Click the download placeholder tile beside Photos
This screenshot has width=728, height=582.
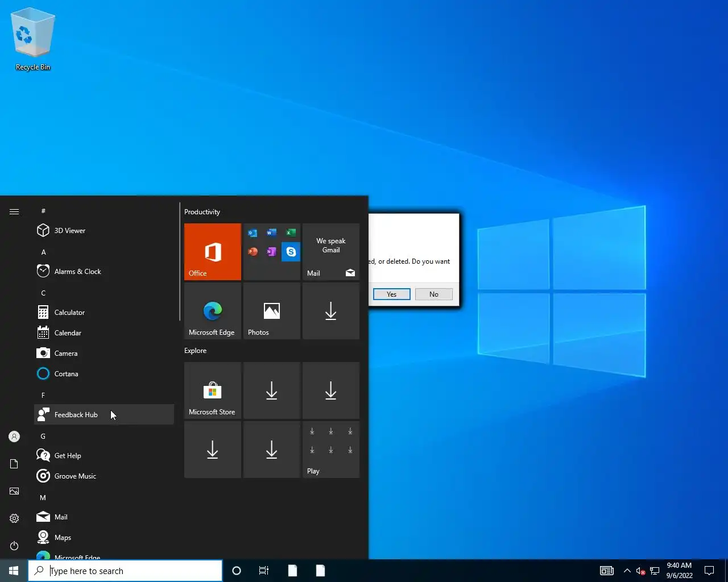[x=331, y=311]
